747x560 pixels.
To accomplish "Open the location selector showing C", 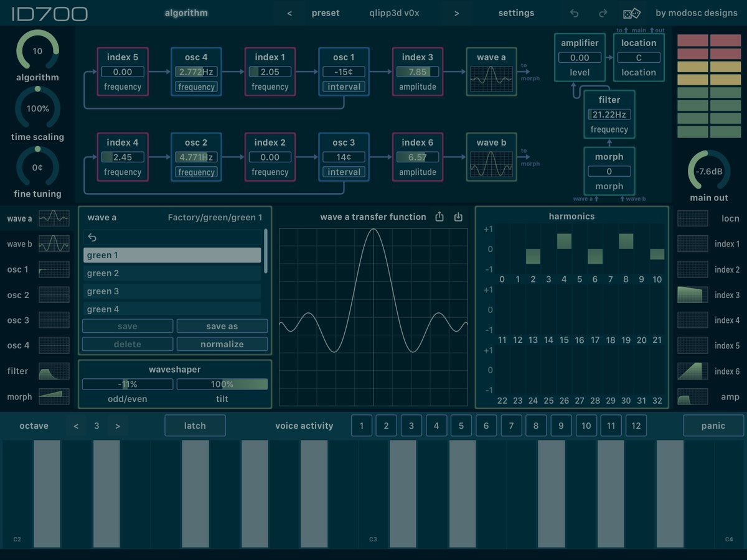I will coord(639,56).
